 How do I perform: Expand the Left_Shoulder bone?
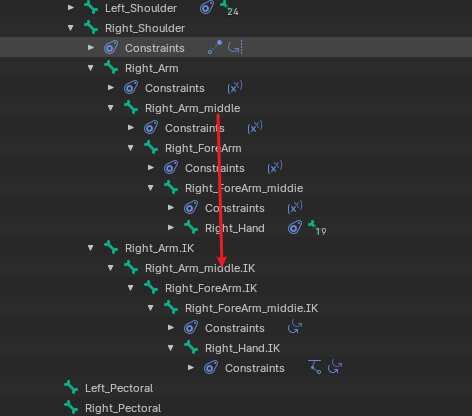click(71, 7)
